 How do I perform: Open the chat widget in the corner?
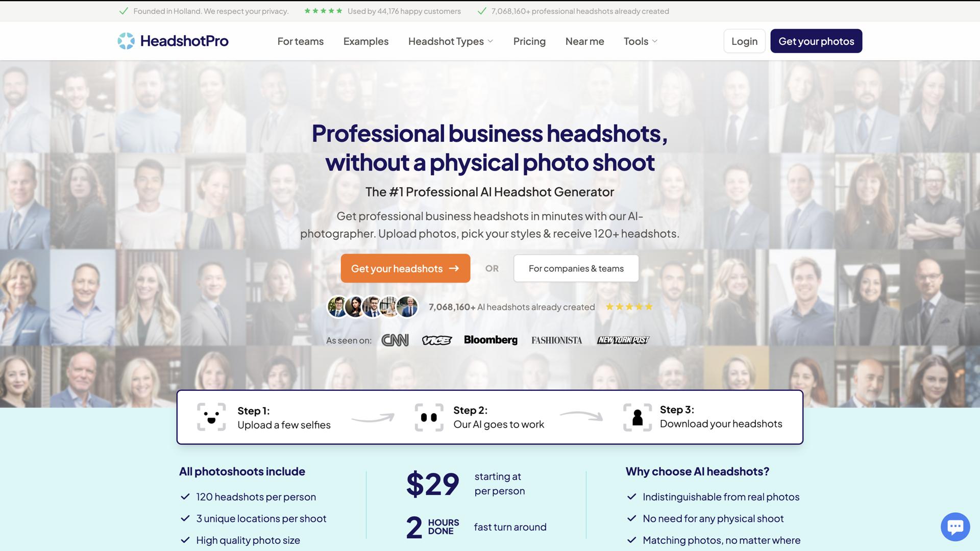click(954, 527)
